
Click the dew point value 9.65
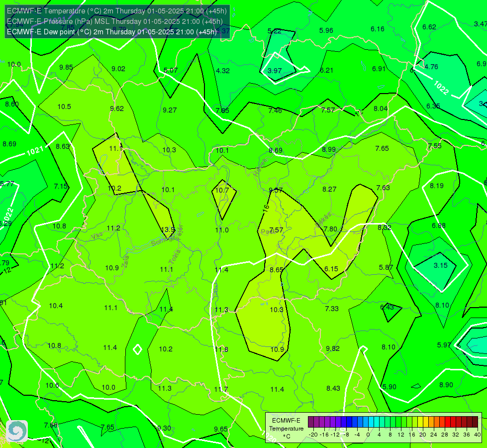221,429
